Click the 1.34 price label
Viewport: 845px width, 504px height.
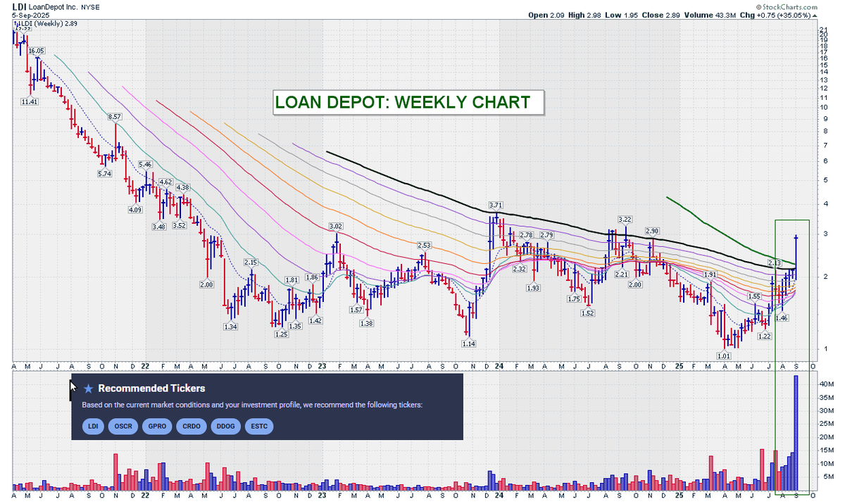tap(230, 327)
